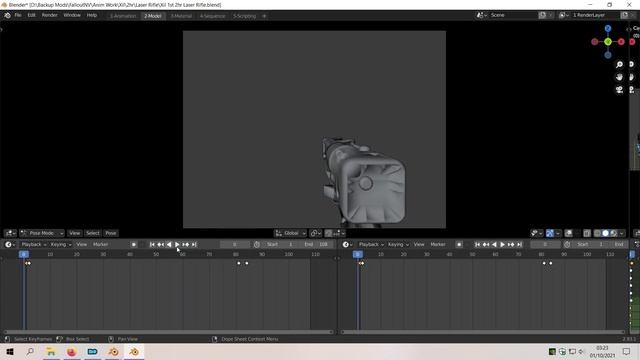The width and height of the screenshot is (640, 360).
Task: Open the view layer browse dropdown
Action: click(x=564, y=15)
